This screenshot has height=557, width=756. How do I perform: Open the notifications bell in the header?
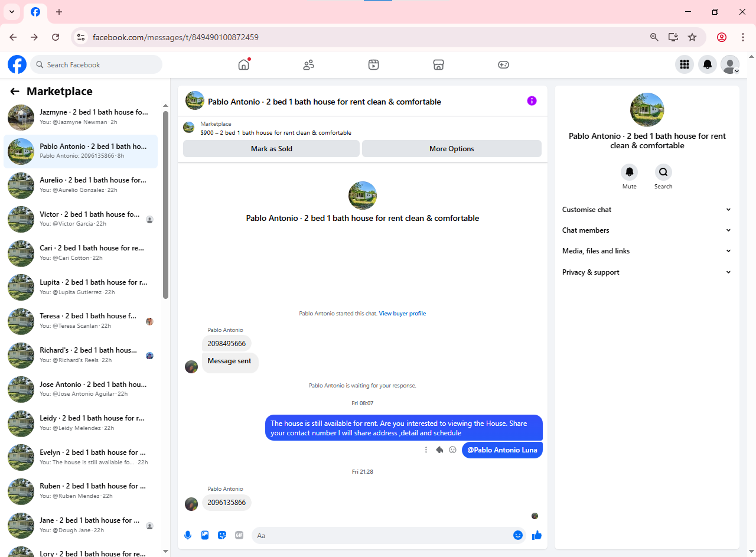click(x=708, y=64)
